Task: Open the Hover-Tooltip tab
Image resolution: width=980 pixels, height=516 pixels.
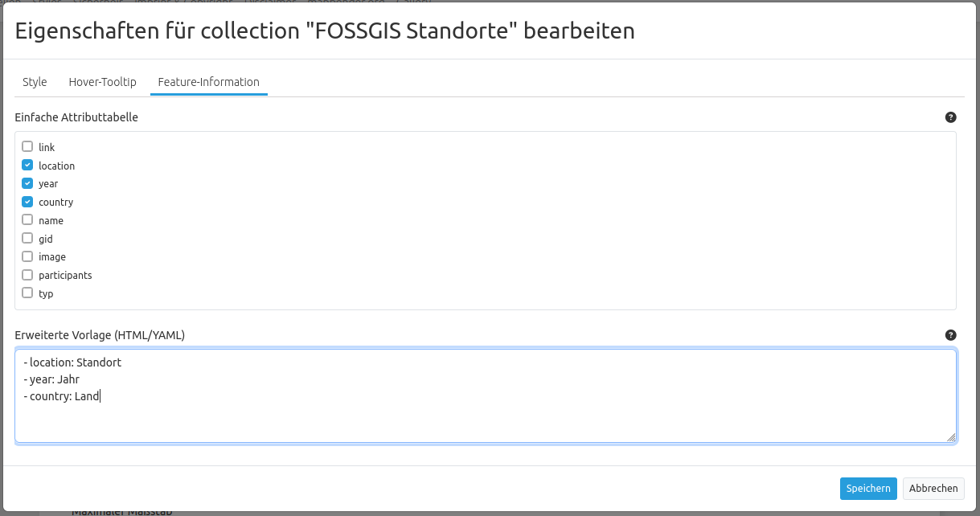Action: [103, 82]
